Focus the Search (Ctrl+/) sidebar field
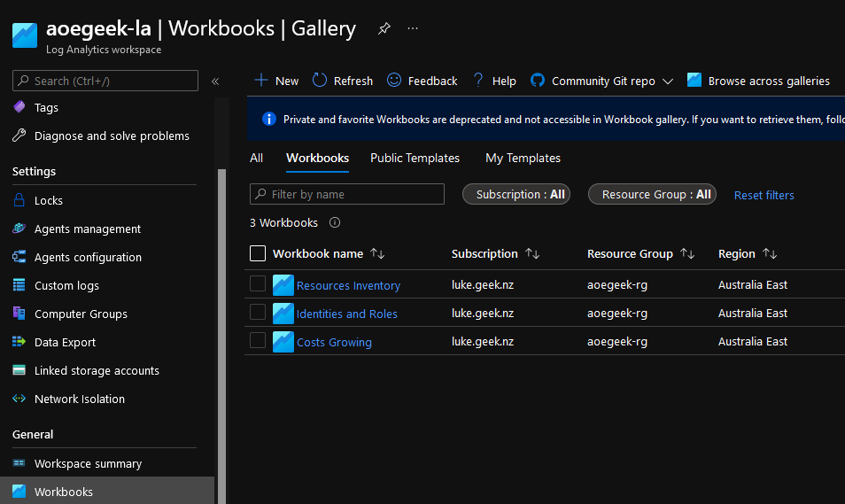The width and height of the screenshot is (845, 504). (105, 81)
